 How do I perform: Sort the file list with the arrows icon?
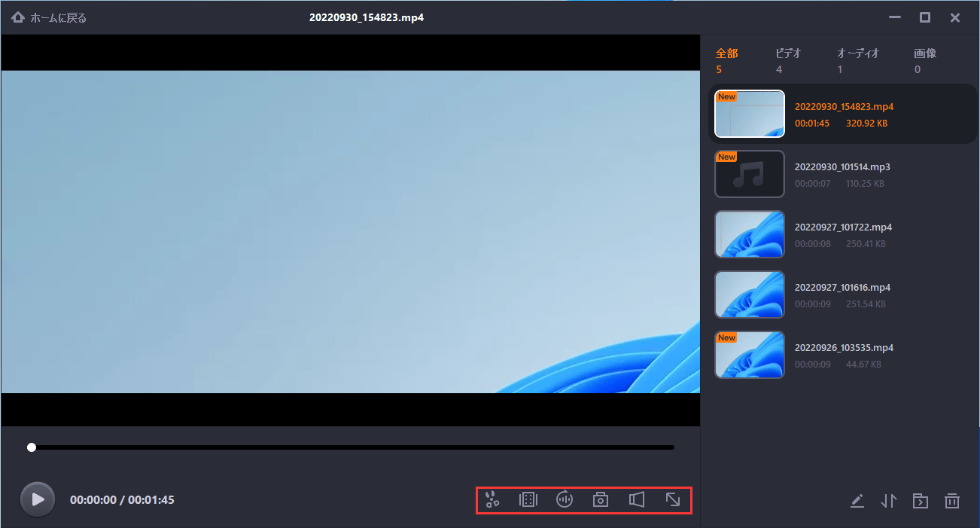tap(888, 500)
